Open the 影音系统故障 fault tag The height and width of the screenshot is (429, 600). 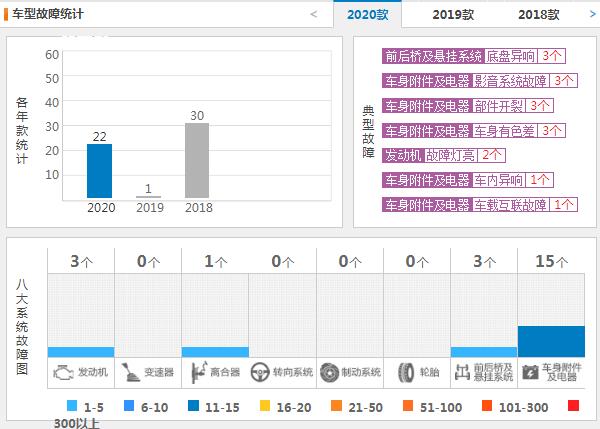coord(510,81)
